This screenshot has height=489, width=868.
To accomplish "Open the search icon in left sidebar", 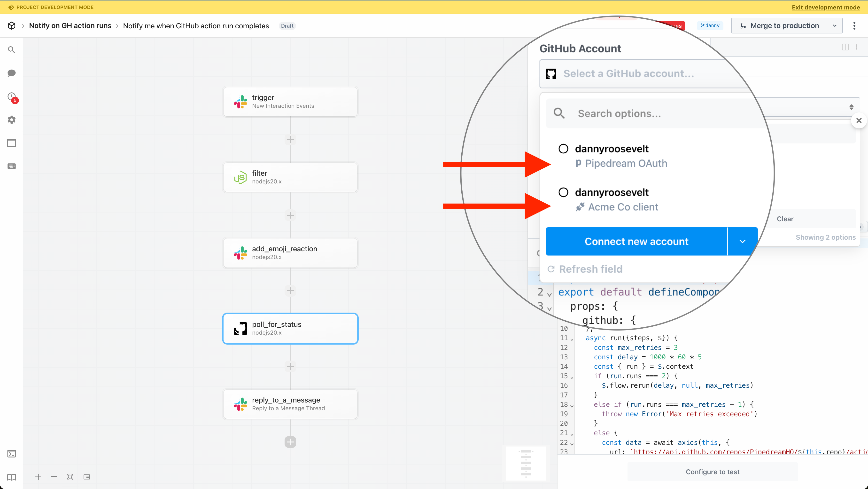I will (11, 50).
